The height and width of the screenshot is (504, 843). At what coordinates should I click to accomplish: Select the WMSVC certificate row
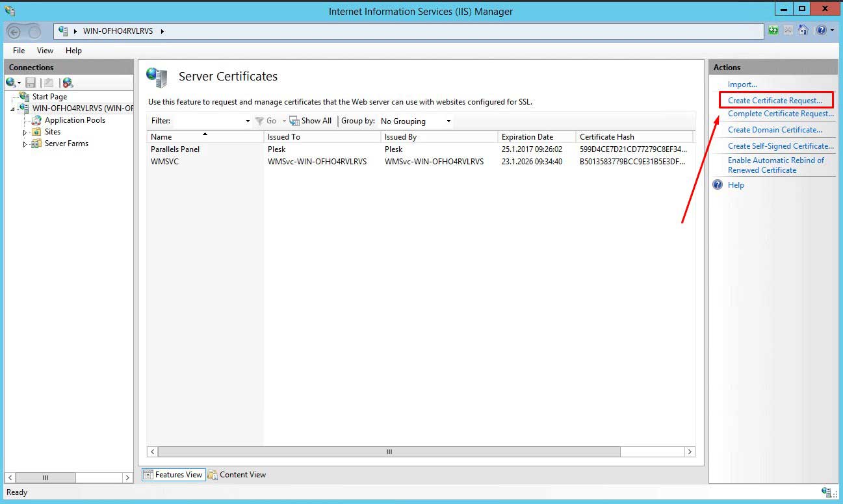tap(165, 162)
